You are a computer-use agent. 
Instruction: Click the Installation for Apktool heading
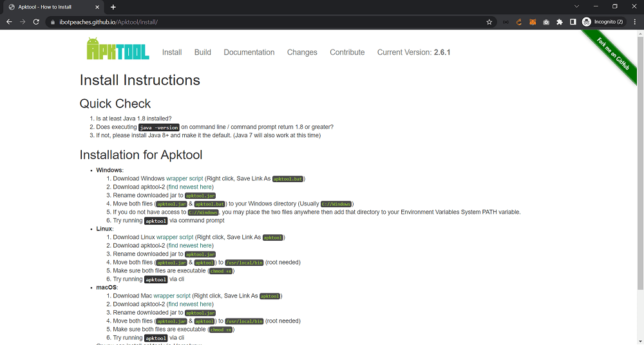click(x=141, y=155)
